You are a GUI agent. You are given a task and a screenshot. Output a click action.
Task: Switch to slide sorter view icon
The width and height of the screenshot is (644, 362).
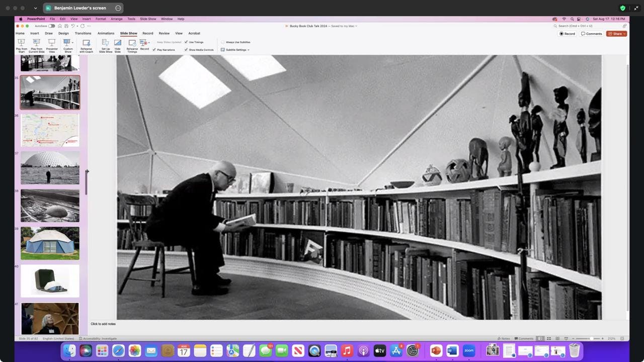[549, 338]
